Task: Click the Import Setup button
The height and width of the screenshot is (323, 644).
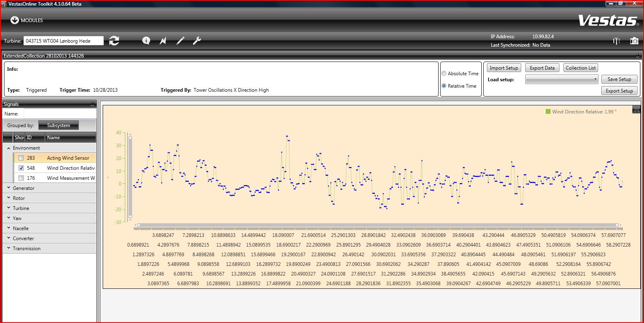Action: pyautogui.click(x=504, y=68)
